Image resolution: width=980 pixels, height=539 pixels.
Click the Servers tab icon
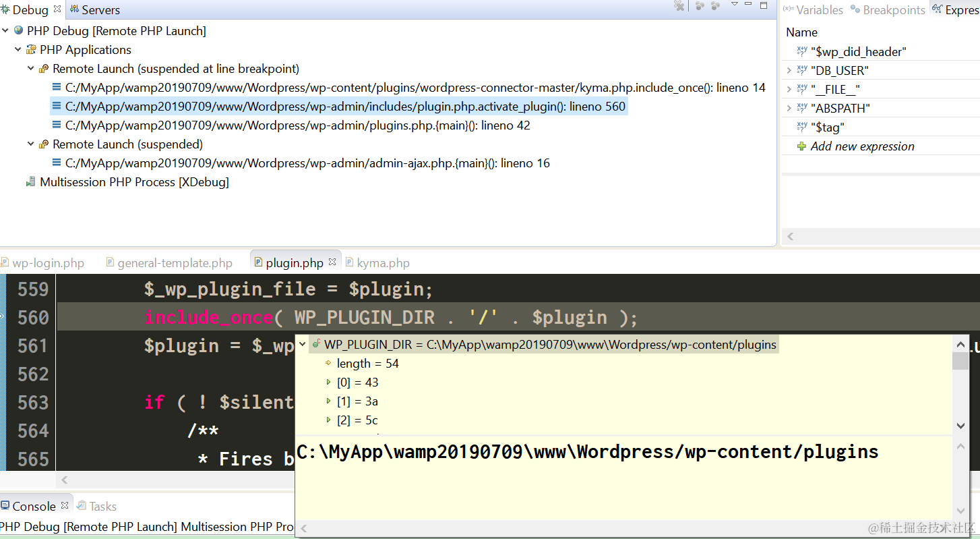pyautogui.click(x=74, y=9)
